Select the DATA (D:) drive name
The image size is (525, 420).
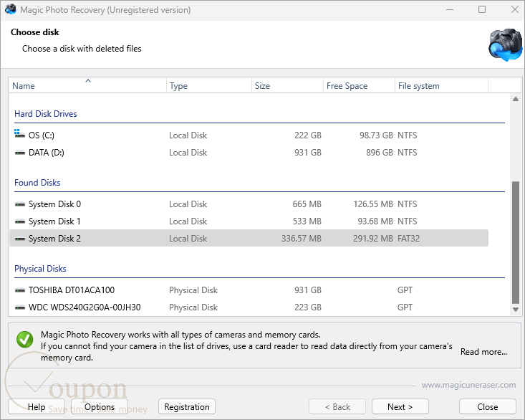click(x=47, y=153)
